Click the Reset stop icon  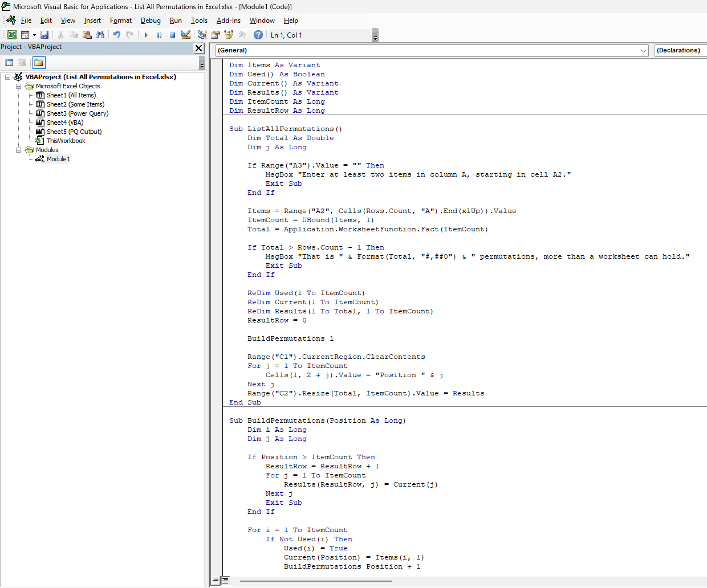click(x=172, y=35)
